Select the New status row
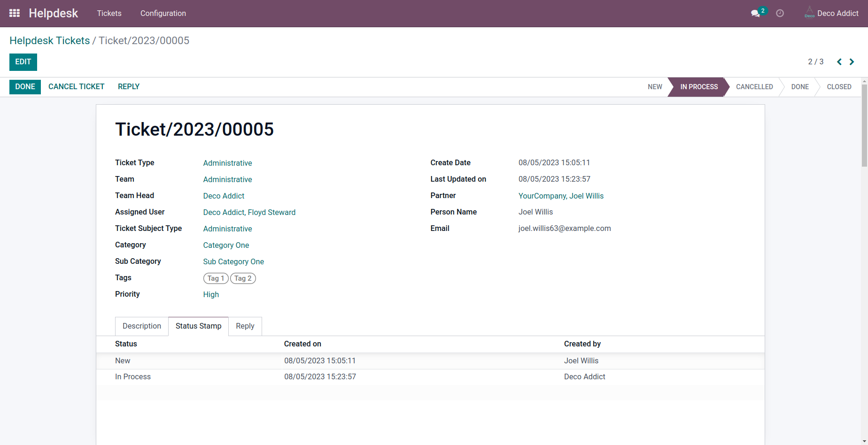The image size is (868, 445). (430, 361)
